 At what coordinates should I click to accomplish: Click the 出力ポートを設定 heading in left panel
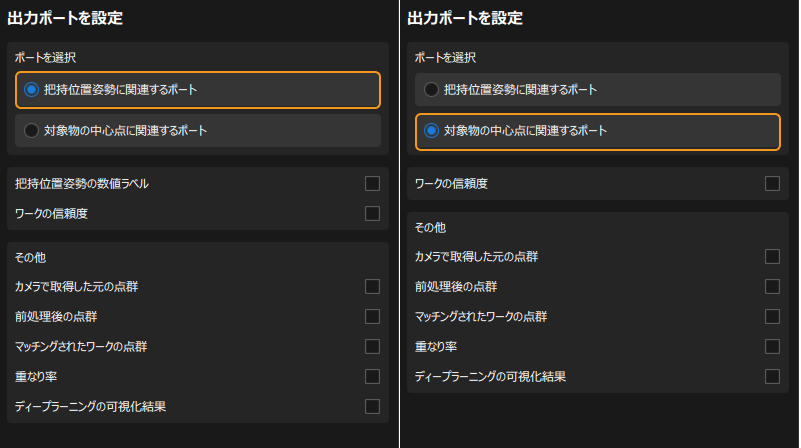click(x=65, y=18)
